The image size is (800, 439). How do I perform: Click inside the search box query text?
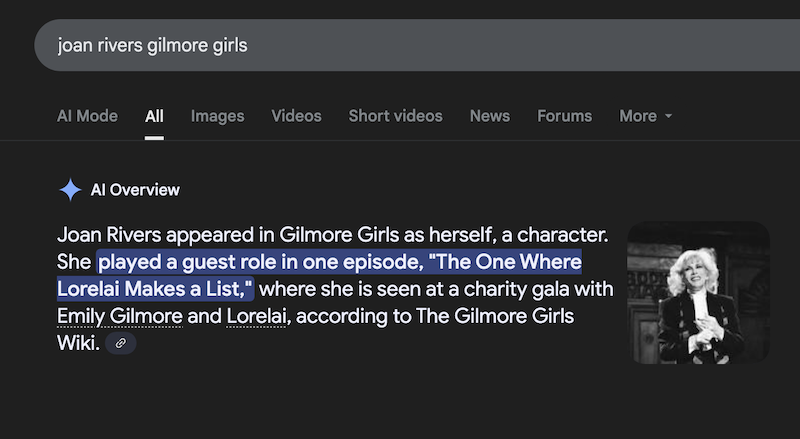pos(153,45)
